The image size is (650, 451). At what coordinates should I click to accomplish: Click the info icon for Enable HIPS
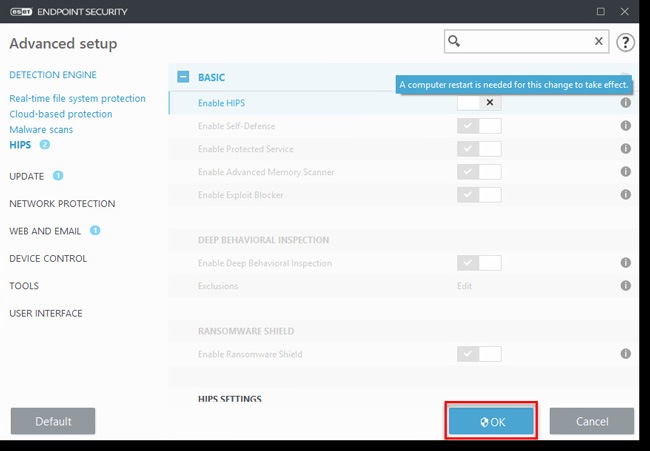(x=626, y=103)
